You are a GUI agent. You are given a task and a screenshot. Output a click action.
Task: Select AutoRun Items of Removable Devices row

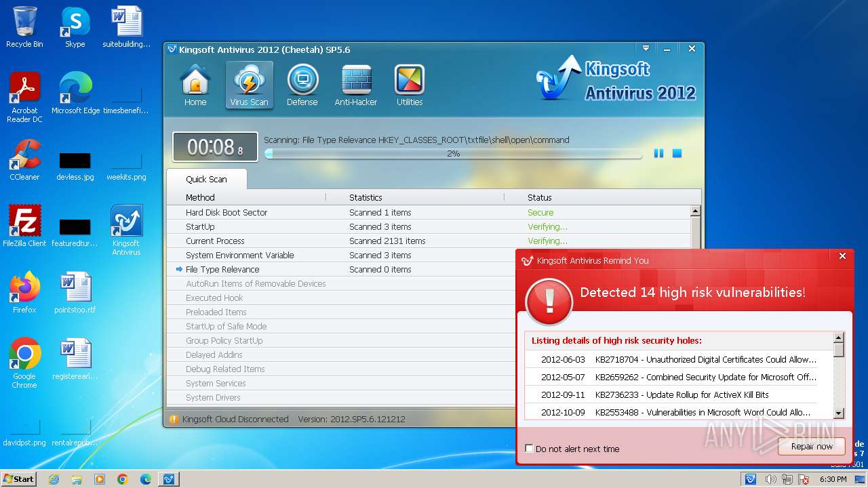pos(342,283)
